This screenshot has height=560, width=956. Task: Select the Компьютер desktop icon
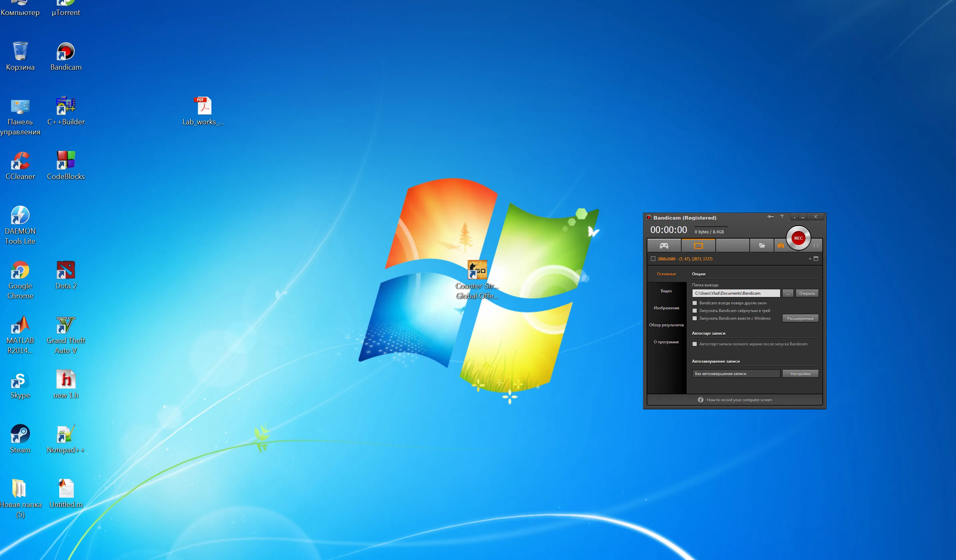coord(20,8)
